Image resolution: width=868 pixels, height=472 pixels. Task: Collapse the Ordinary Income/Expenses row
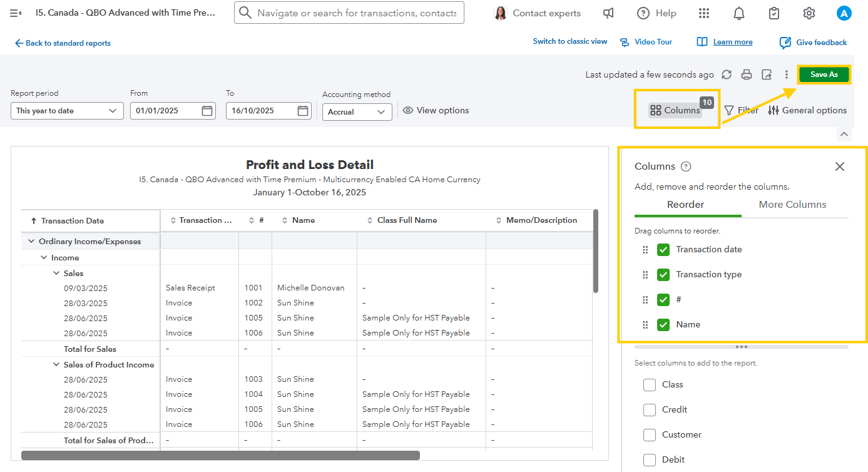click(30, 242)
